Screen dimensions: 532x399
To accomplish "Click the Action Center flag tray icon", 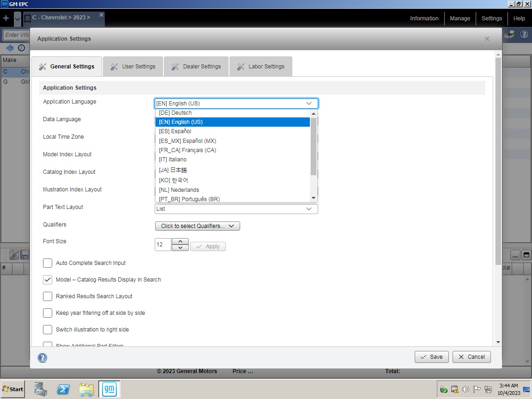I will point(477,389).
